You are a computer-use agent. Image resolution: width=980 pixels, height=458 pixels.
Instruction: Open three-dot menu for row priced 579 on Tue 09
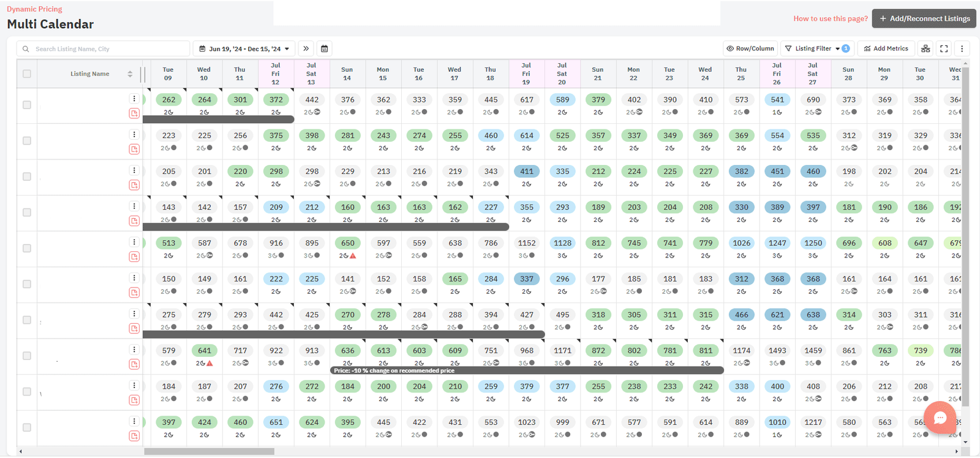coord(134,349)
